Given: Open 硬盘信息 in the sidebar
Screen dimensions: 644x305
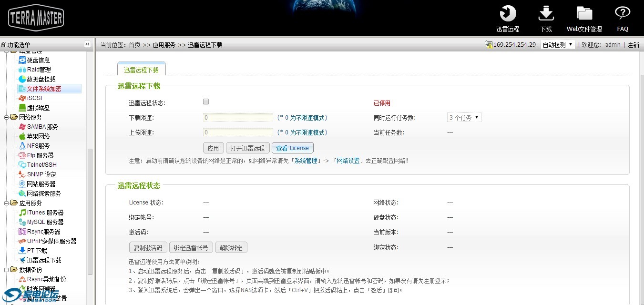Looking at the screenshot, I should [x=38, y=60].
